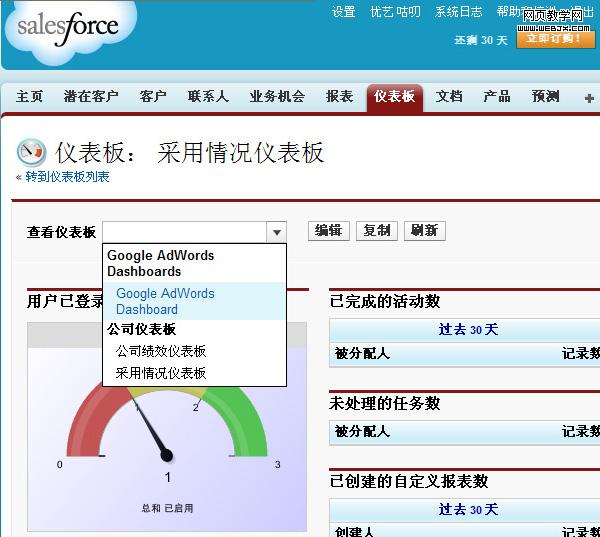This screenshot has width=600, height=537.
Task: Choose 公司绩效仪表板 in dropdown list
Action: (161, 351)
